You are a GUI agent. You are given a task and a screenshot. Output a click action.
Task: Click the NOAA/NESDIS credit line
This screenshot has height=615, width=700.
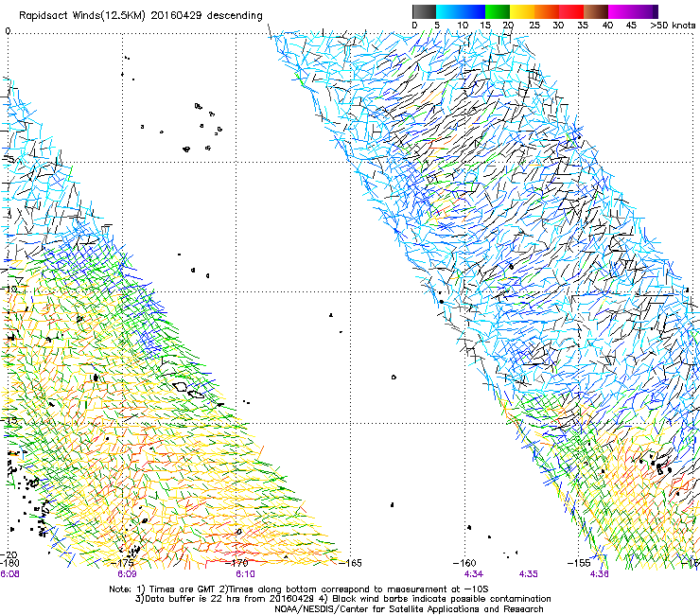(409, 609)
